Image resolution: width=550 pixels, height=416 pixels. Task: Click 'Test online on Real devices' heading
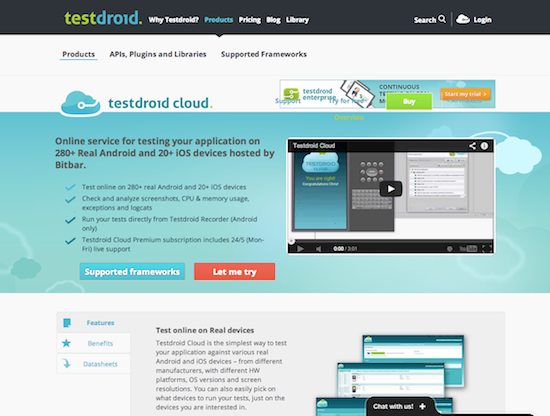205,330
